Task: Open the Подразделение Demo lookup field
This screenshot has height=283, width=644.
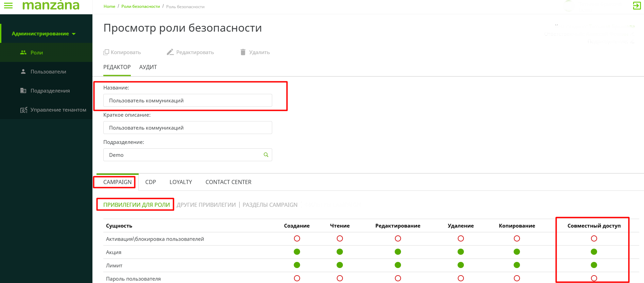Action: click(x=184, y=155)
